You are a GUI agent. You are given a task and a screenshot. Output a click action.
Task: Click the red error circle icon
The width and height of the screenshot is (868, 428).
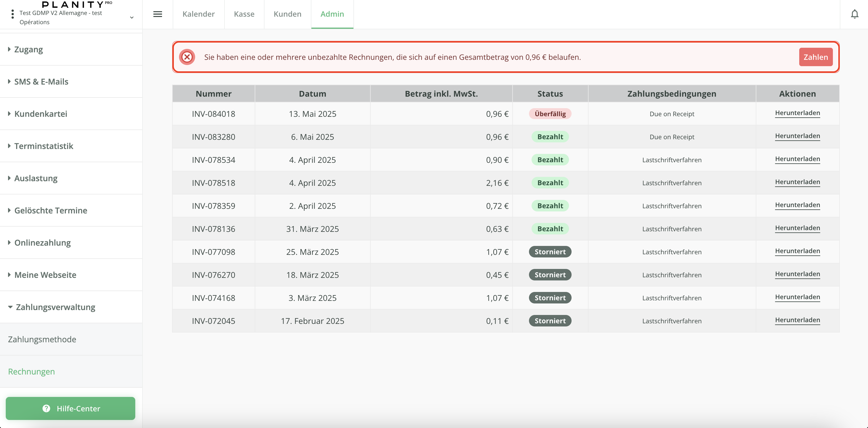187,57
